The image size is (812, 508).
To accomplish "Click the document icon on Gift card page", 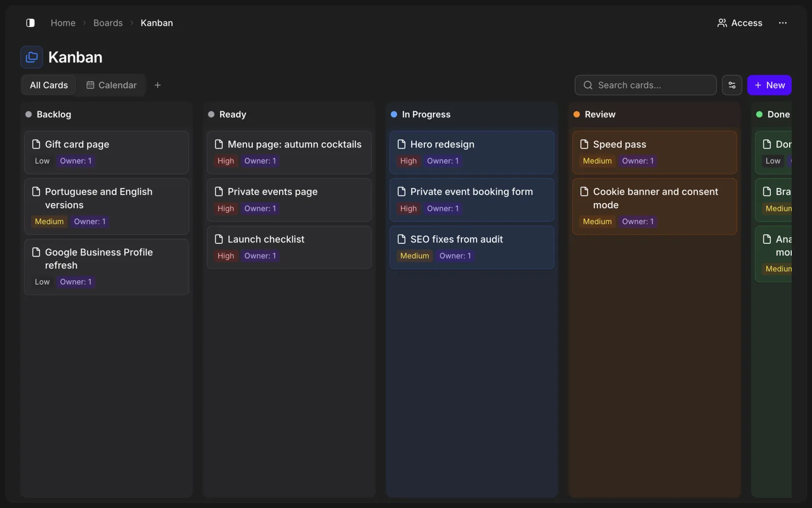I will pos(36,144).
